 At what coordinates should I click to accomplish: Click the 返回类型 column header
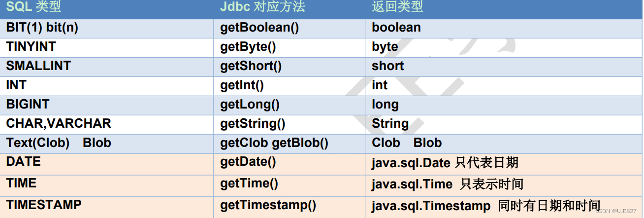pyautogui.click(x=397, y=7)
